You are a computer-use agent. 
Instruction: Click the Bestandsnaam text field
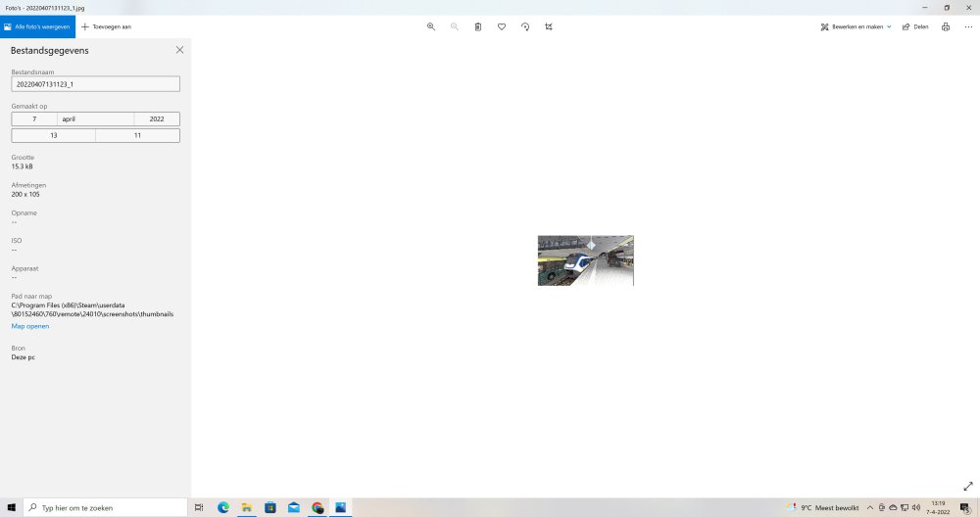pyautogui.click(x=95, y=84)
